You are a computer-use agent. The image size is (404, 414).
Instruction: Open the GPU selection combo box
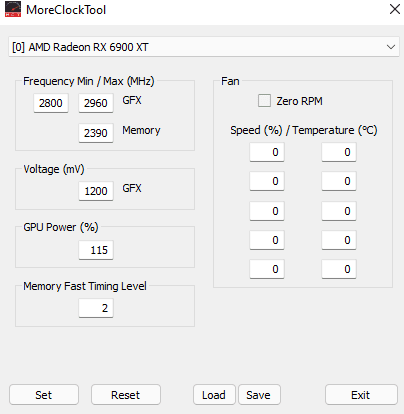pos(204,47)
